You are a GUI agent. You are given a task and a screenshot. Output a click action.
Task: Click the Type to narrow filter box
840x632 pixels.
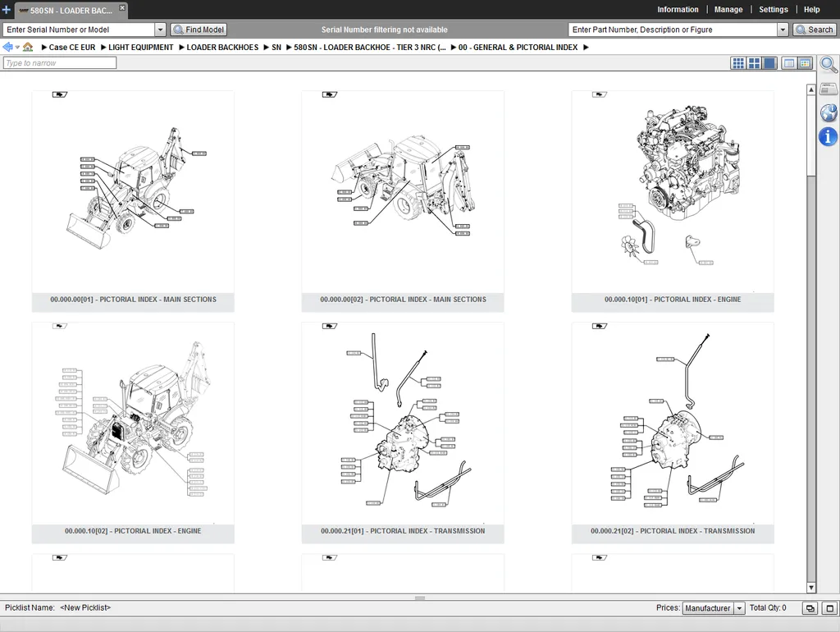coord(60,63)
